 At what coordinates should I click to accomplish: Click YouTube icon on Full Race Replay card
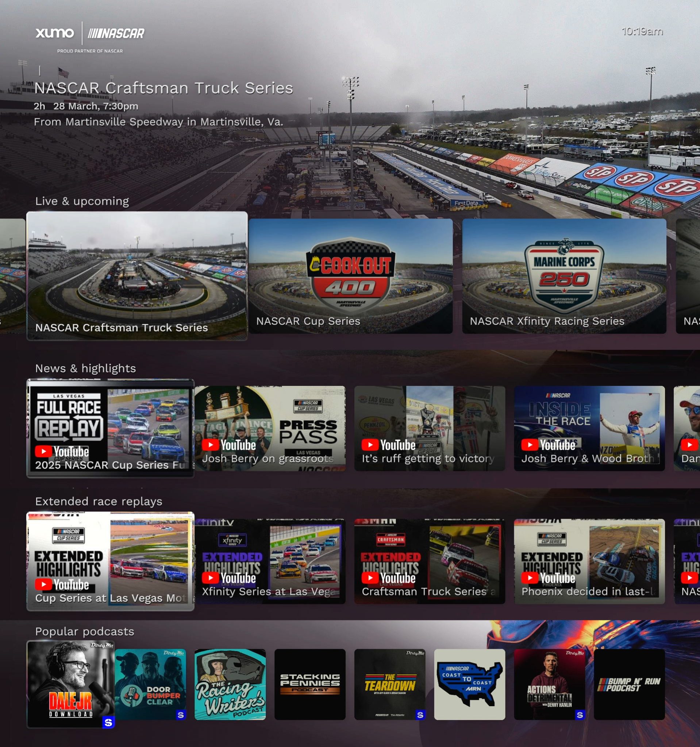click(x=43, y=451)
